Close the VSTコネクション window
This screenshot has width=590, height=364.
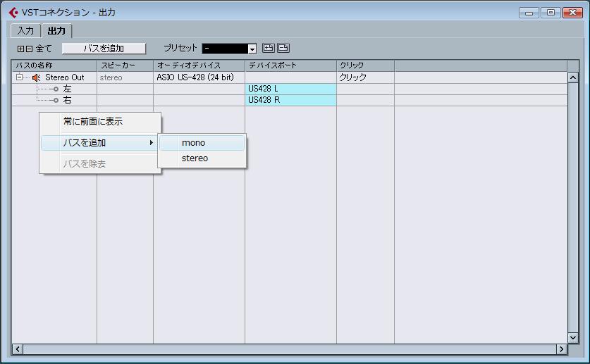click(x=572, y=13)
